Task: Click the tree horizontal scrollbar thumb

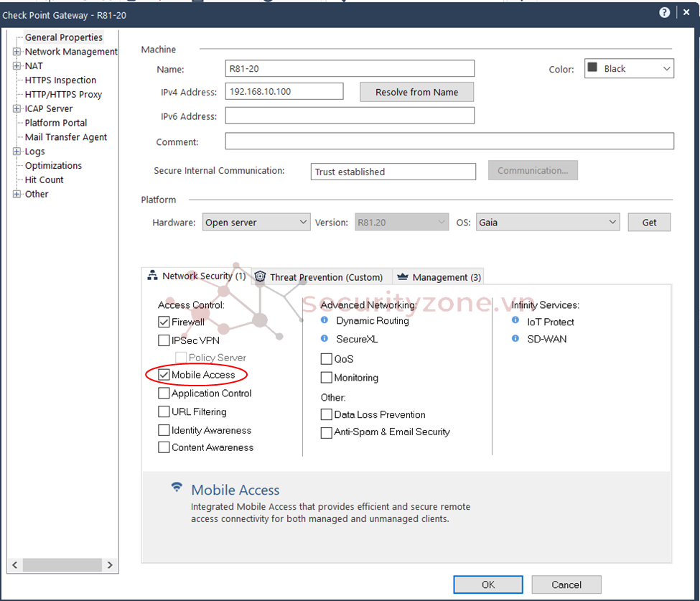Action: pyautogui.click(x=62, y=565)
